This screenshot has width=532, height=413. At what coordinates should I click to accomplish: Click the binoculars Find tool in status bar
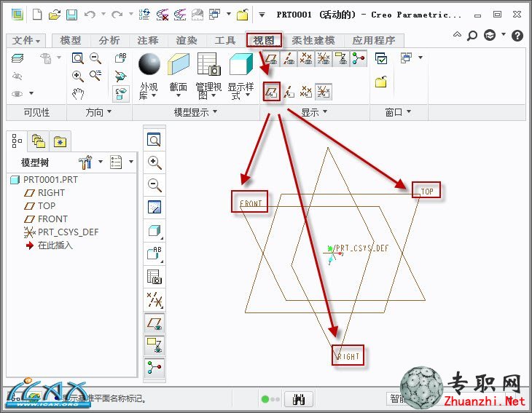[x=299, y=399]
